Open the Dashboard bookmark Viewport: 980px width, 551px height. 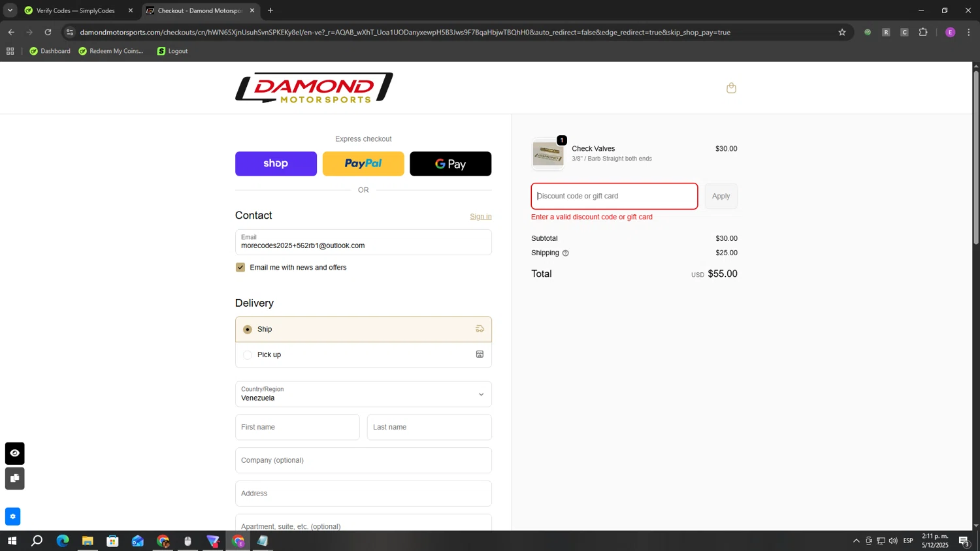click(50, 51)
